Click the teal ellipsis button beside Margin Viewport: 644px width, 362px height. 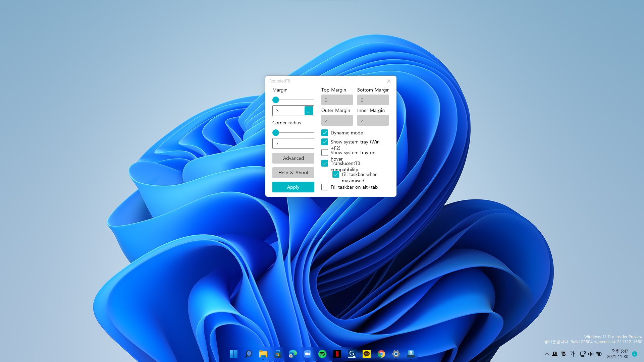coord(309,111)
